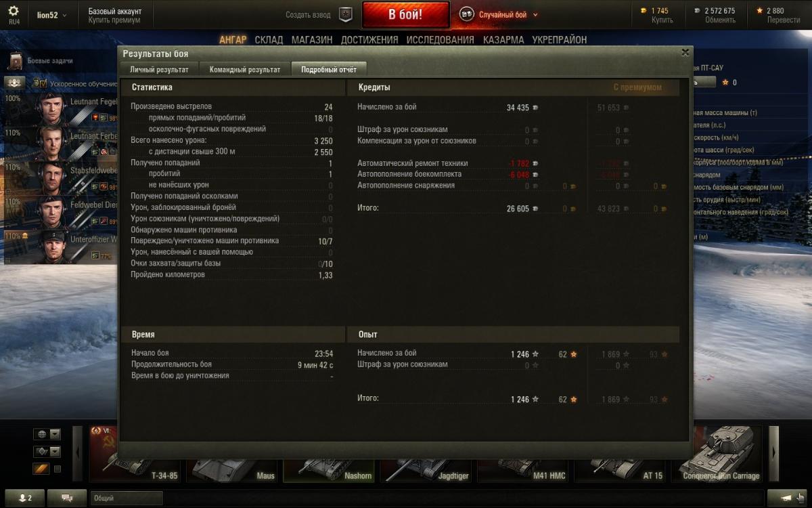Click the platoon emblem next to Создать взвод
The width and height of the screenshot is (812, 508).
[346, 15]
